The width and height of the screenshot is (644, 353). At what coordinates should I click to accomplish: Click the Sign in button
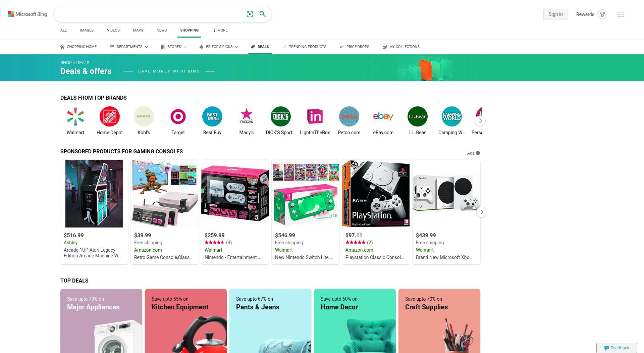555,14
